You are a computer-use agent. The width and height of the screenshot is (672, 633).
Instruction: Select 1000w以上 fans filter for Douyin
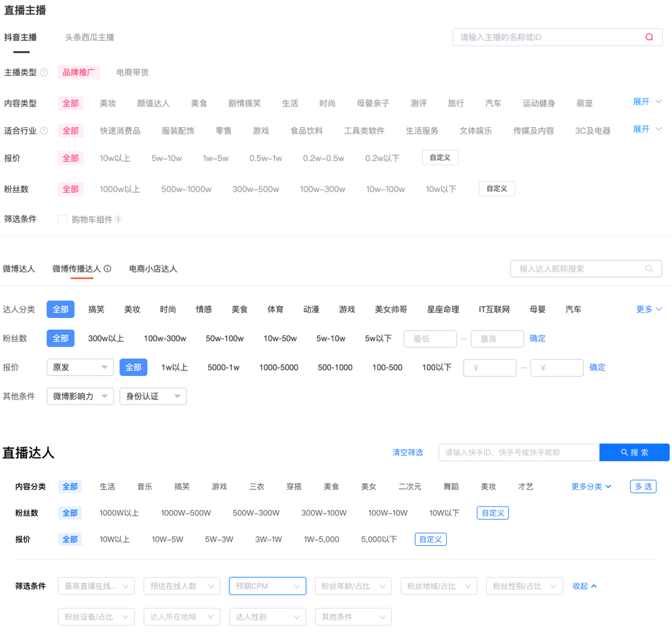pos(120,189)
